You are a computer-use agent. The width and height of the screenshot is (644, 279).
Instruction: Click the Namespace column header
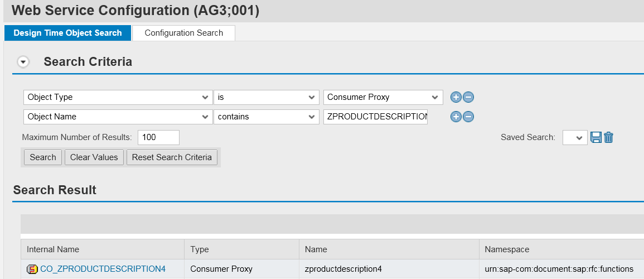click(561, 249)
